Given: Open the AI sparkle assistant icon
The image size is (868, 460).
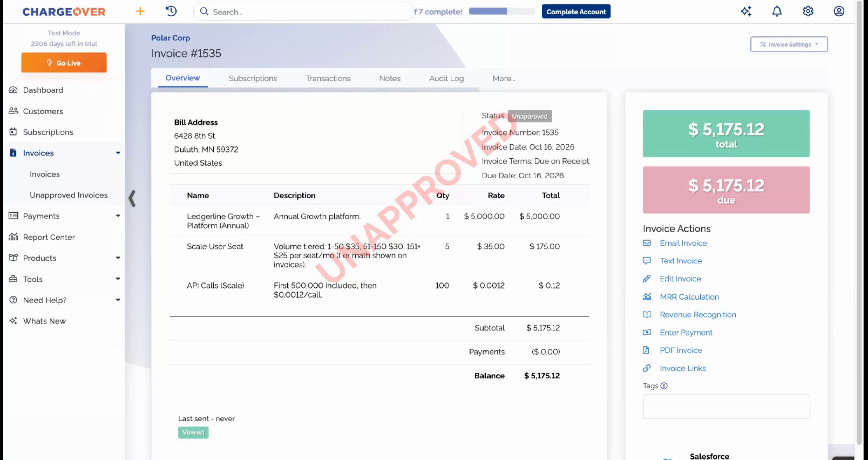Looking at the screenshot, I should click(x=746, y=11).
